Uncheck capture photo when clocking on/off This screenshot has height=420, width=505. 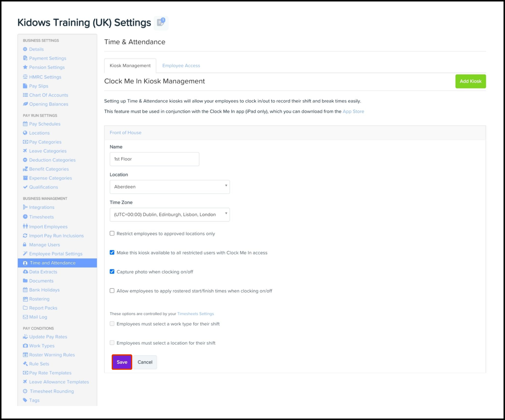coord(112,272)
